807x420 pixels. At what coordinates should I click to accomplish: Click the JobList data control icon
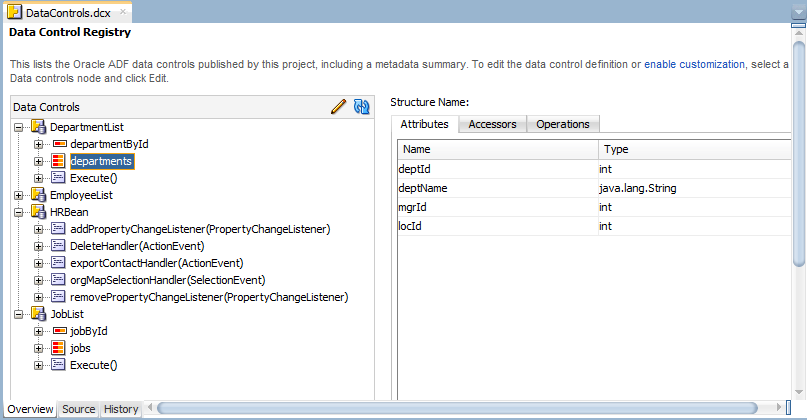(39, 314)
